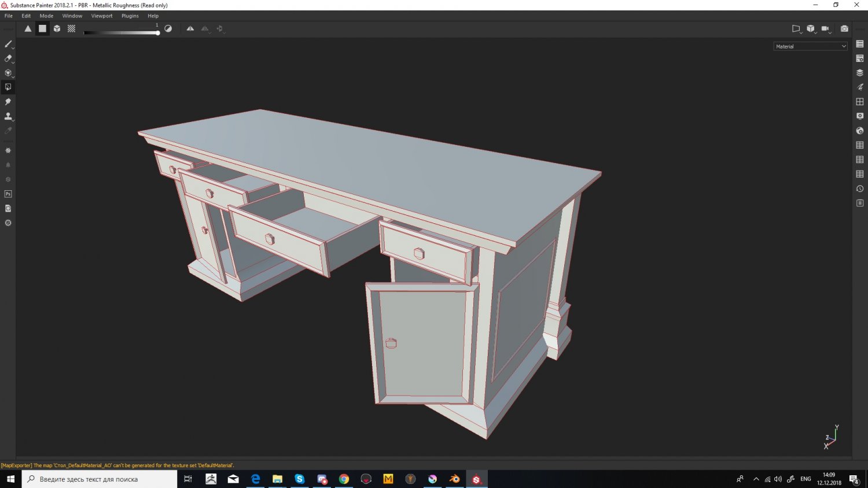This screenshot has height=488, width=868.
Task: Launch the Photoshop export plugin icon
Action: (x=8, y=194)
